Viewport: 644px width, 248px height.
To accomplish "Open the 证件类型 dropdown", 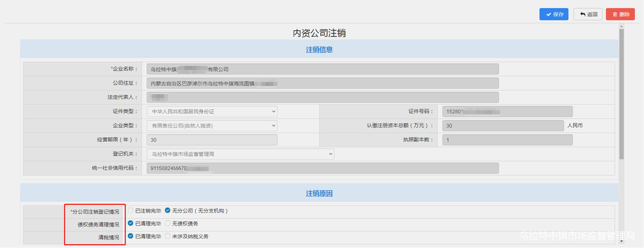I will pyautogui.click(x=211, y=112).
